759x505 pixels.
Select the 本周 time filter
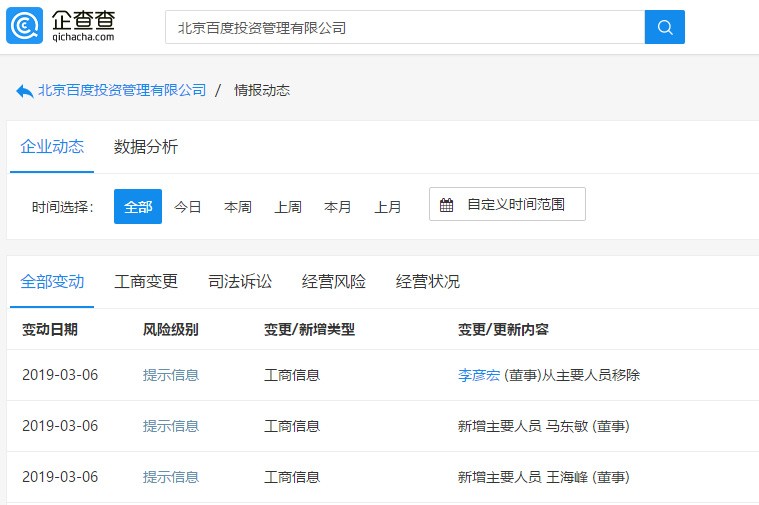click(238, 207)
